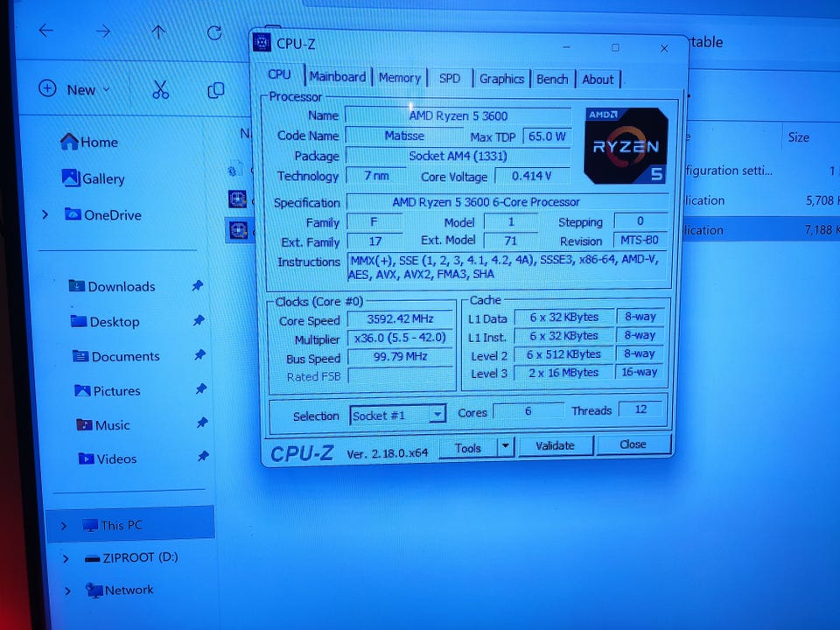Viewport: 840px width, 630px height.
Task: Expand the Network tree node
Action: pos(67,591)
